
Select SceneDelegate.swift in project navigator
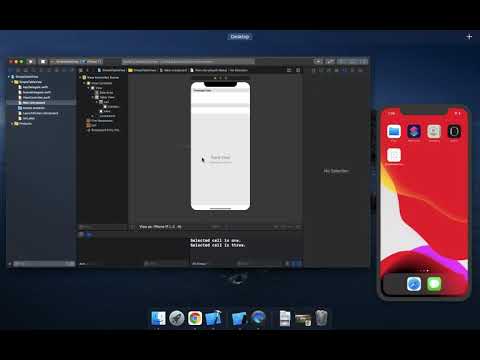point(37,92)
